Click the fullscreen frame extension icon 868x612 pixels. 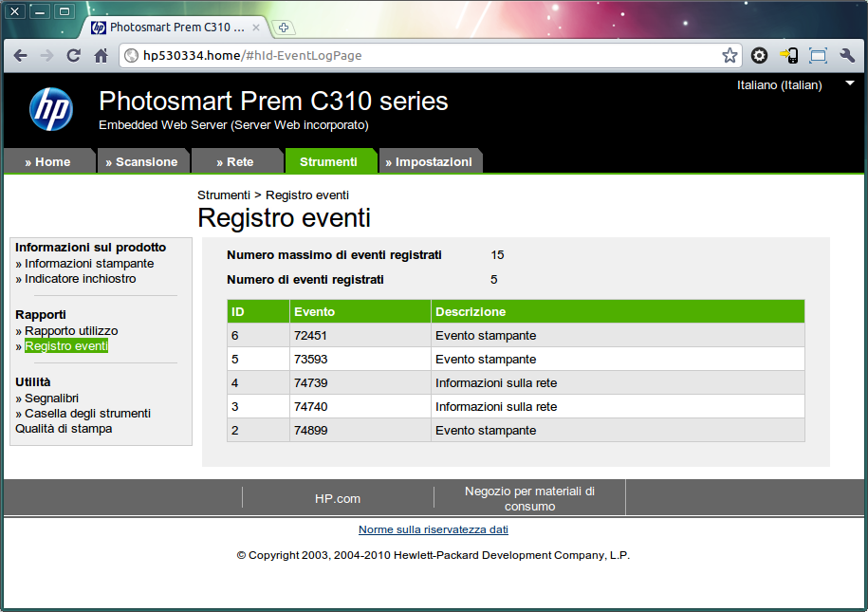(x=818, y=55)
